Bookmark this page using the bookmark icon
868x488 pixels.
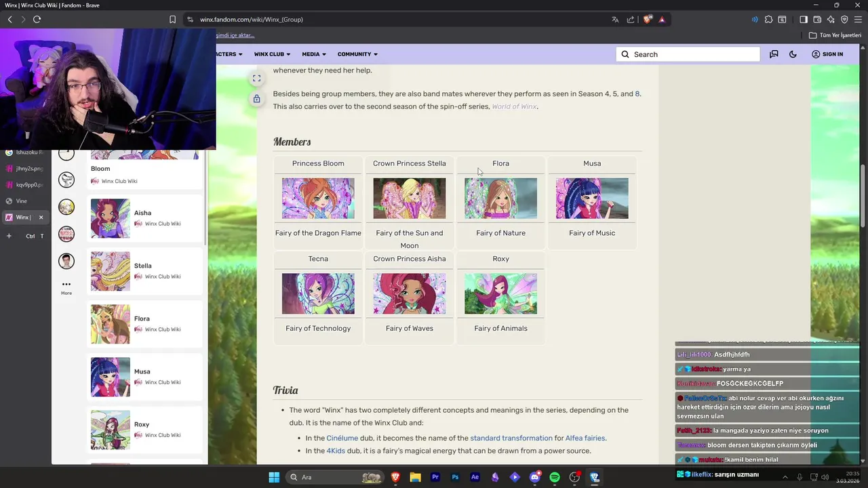coord(172,20)
